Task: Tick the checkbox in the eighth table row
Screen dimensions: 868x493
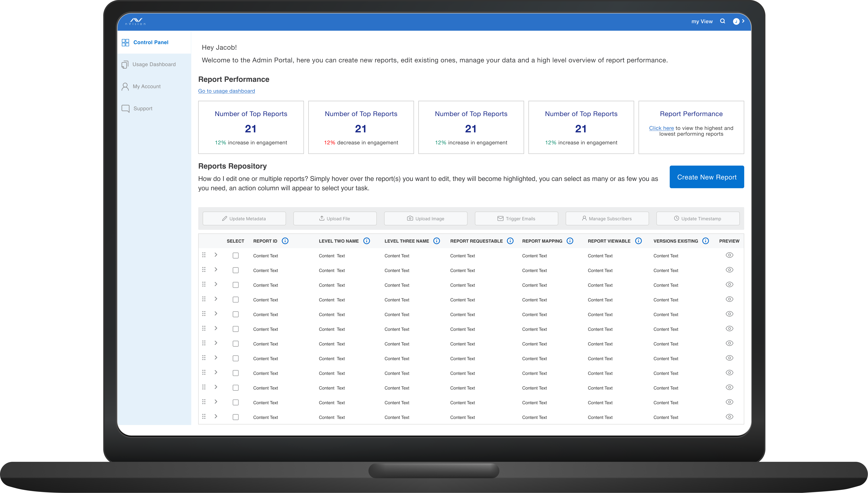Action: point(236,358)
